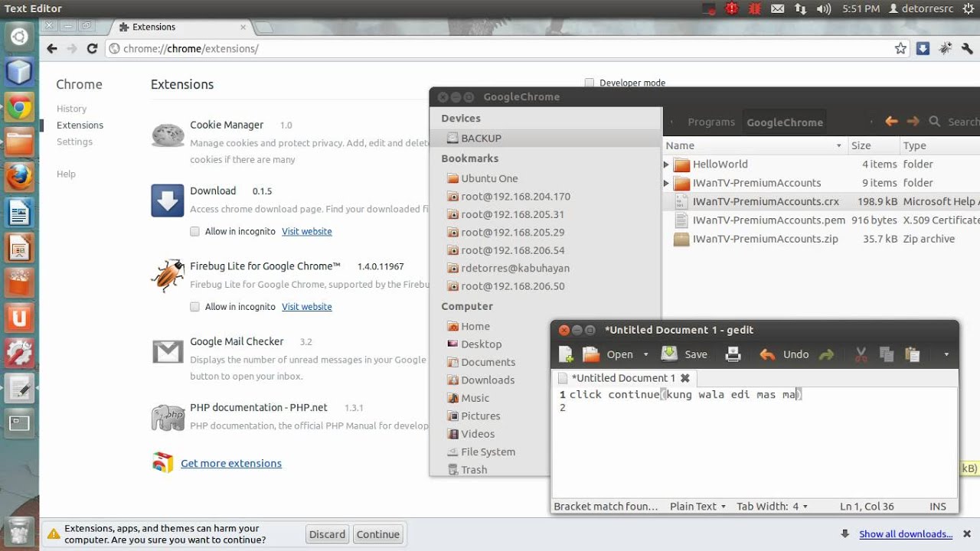Click the Continue button in the warning bar
Screen dimensions: 980x551
coord(377,534)
